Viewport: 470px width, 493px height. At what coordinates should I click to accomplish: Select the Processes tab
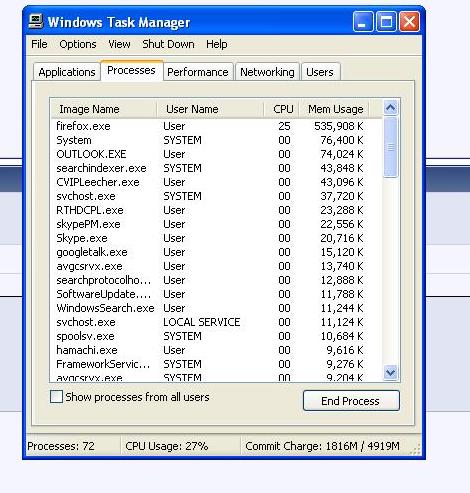[131, 70]
